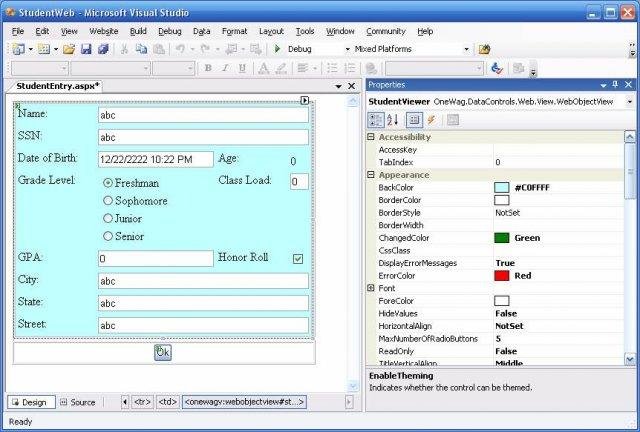
Task: Toggle the Honor Roll checkbox
Action: pyautogui.click(x=298, y=258)
